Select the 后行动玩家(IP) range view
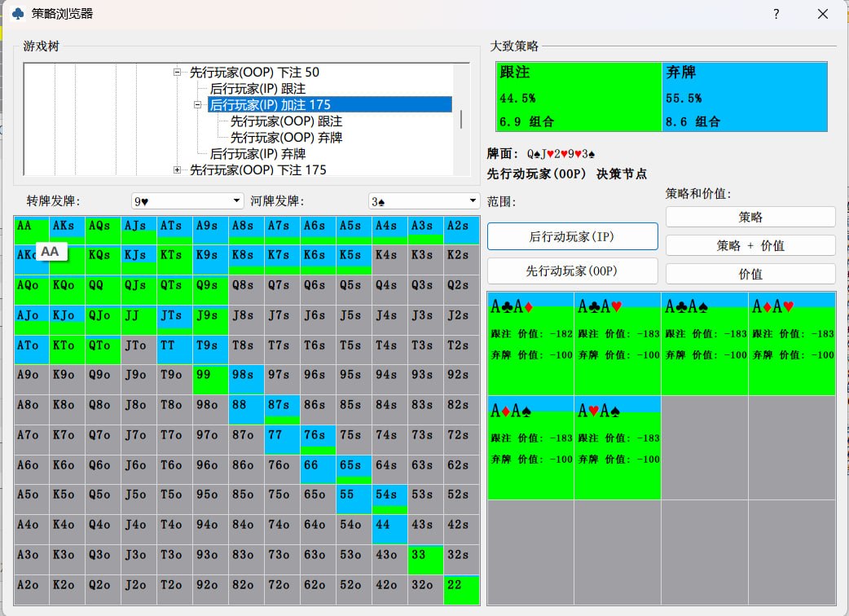The width and height of the screenshot is (849, 616). coord(572,236)
